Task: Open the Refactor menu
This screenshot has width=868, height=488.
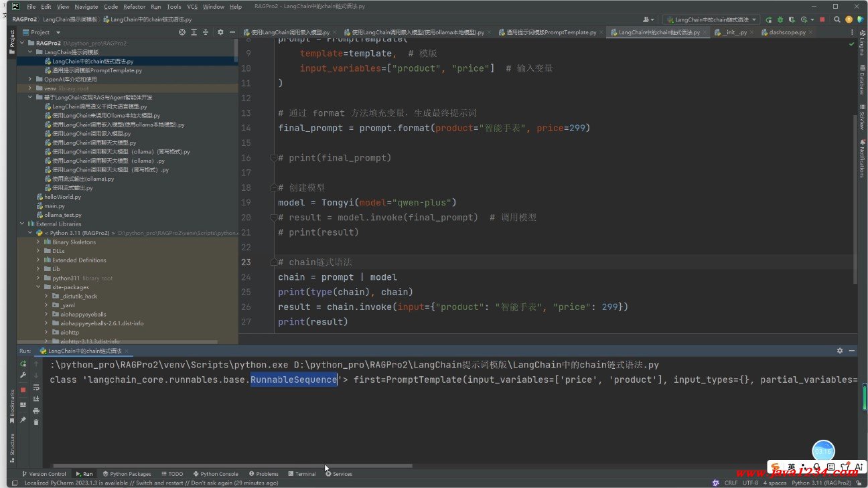Action: pyautogui.click(x=134, y=7)
